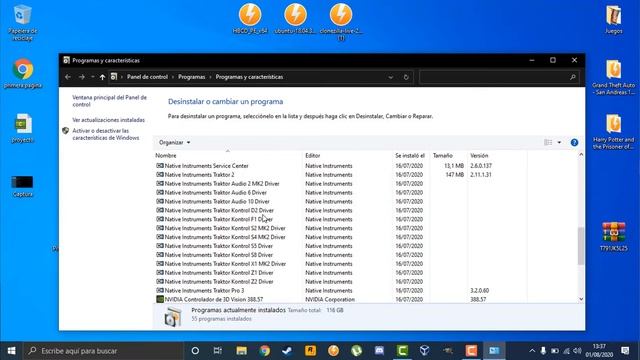Click scroll-up arrow of program list

tap(581, 155)
